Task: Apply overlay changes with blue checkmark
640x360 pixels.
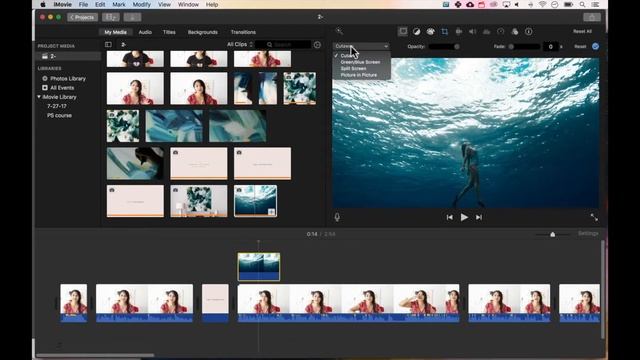Action: click(595, 47)
